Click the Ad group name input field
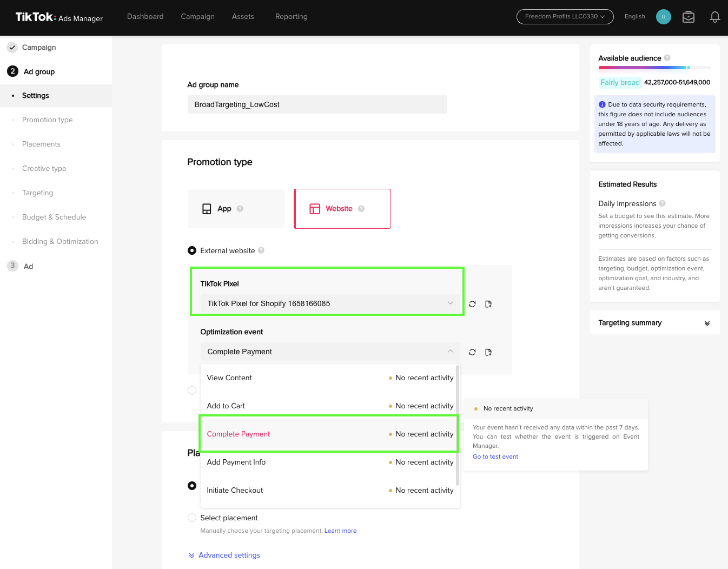The image size is (728, 569). (x=317, y=104)
